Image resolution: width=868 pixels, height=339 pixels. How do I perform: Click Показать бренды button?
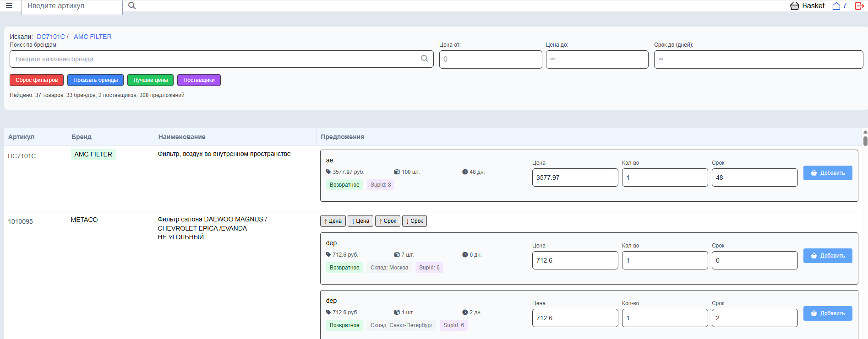[95, 80]
